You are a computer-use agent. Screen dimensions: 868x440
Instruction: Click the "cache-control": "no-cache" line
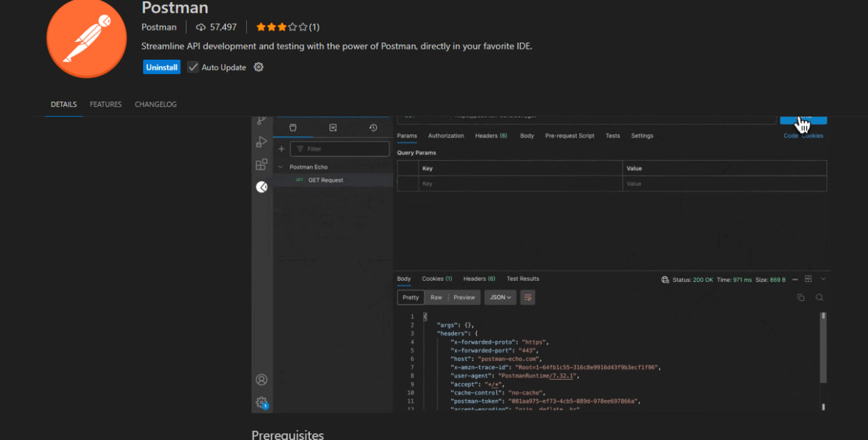[x=498, y=393]
